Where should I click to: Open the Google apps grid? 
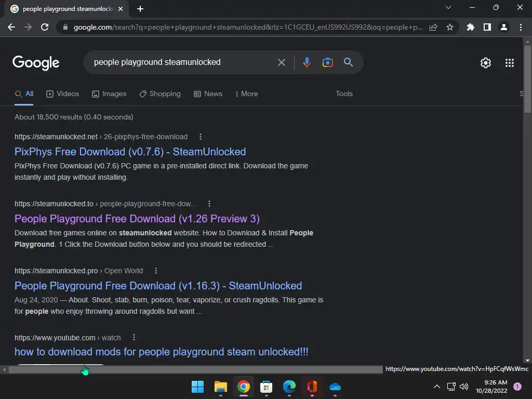point(510,63)
